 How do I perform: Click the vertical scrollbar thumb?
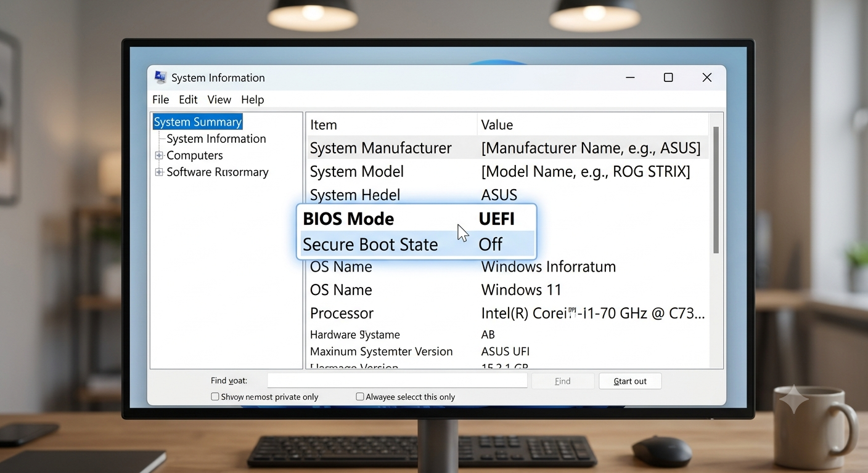[716, 190]
